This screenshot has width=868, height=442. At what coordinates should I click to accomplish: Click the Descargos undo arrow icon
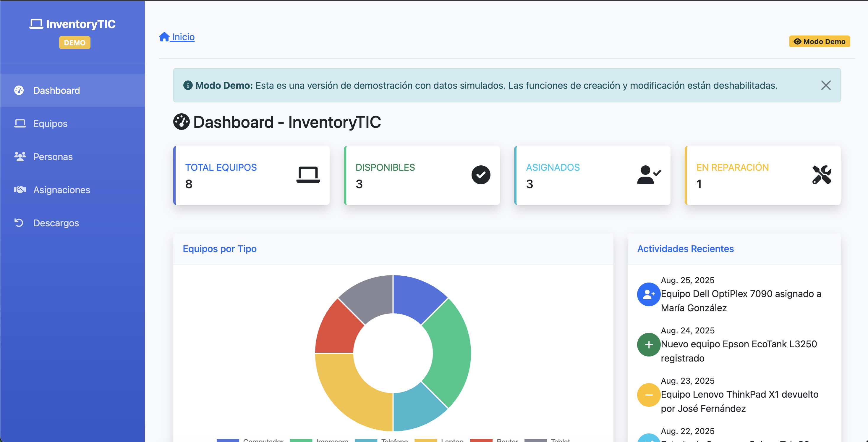pyautogui.click(x=19, y=223)
